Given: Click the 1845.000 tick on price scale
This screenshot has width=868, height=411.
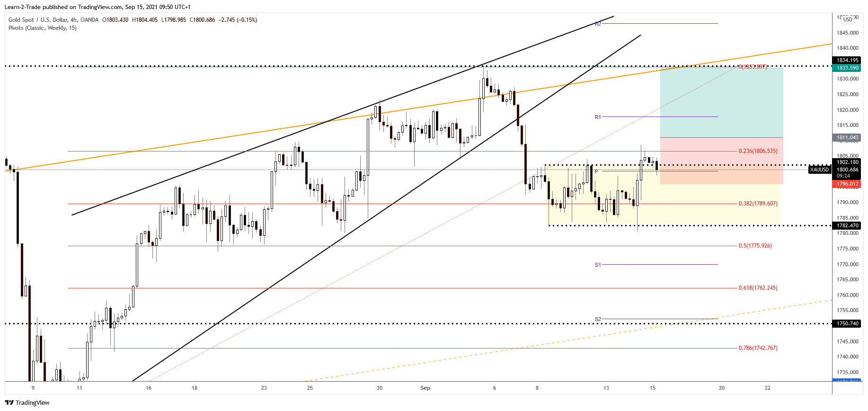Looking at the screenshot, I should [x=847, y=33].
